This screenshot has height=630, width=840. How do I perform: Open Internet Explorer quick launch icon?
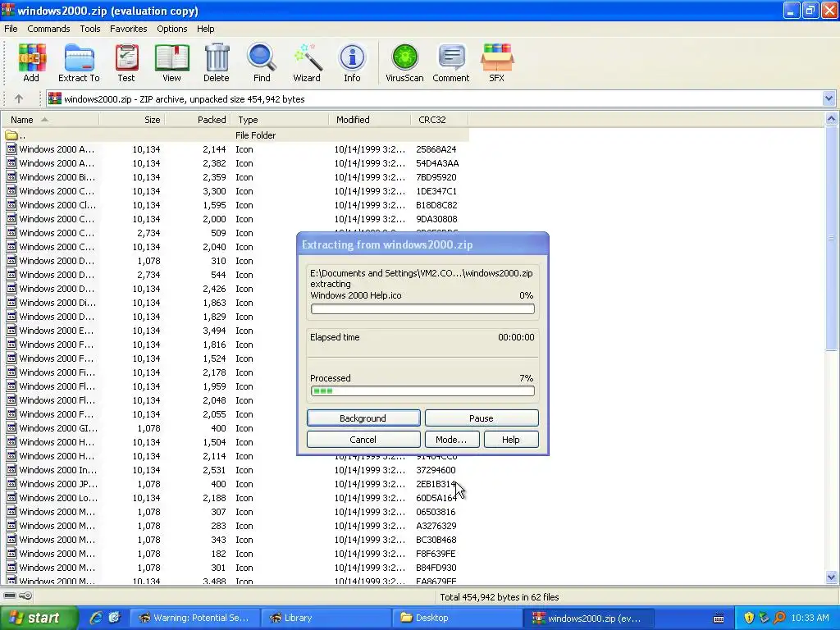click(95, 618)
